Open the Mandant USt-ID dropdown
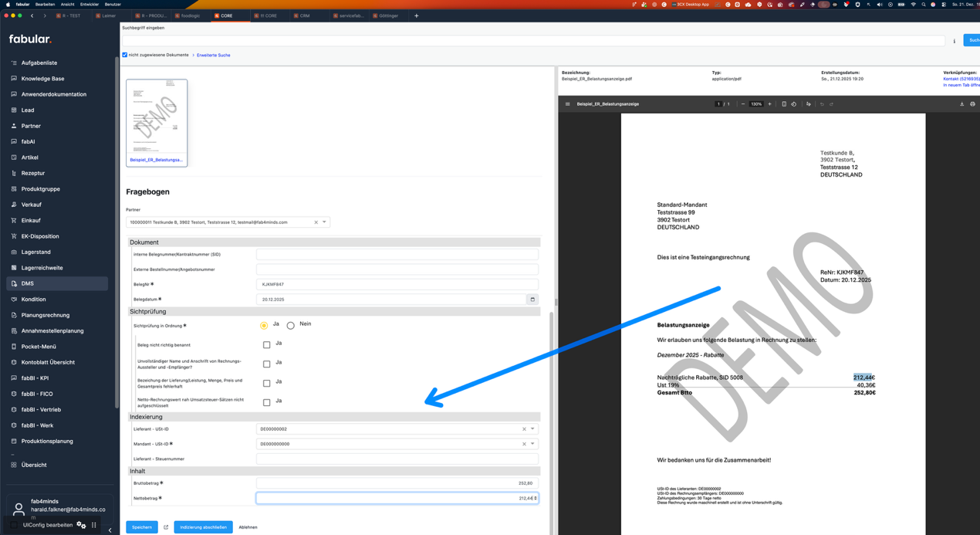980x535 pixels. click(532, 443)
